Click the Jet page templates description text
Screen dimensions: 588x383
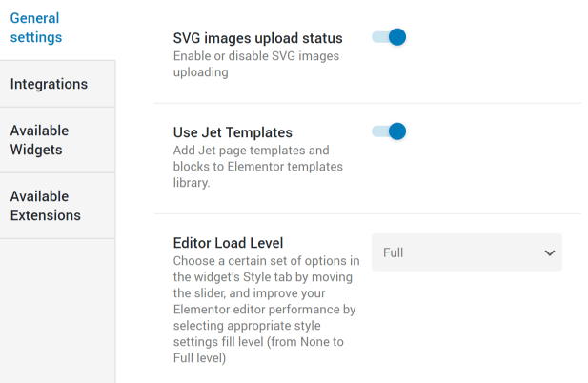(258, 167)
